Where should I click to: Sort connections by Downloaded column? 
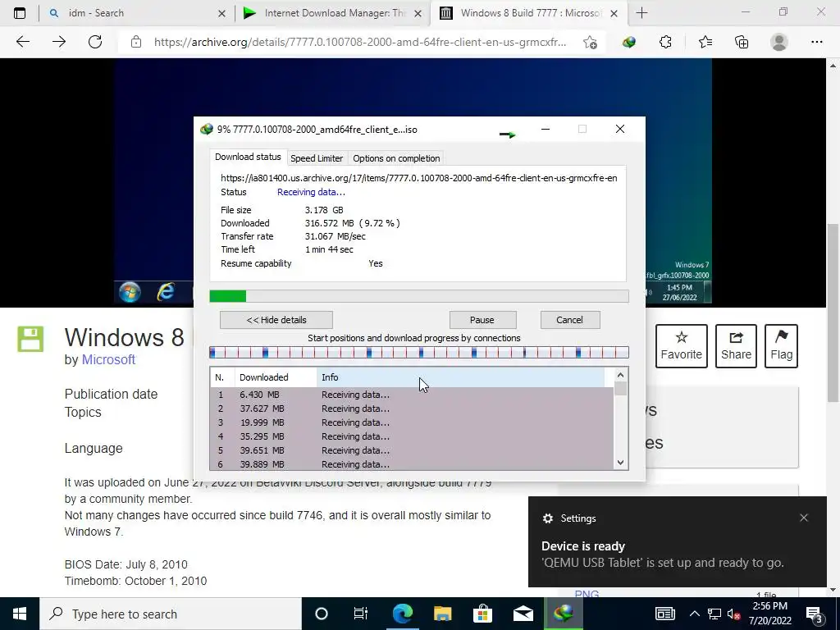(276, 377)
